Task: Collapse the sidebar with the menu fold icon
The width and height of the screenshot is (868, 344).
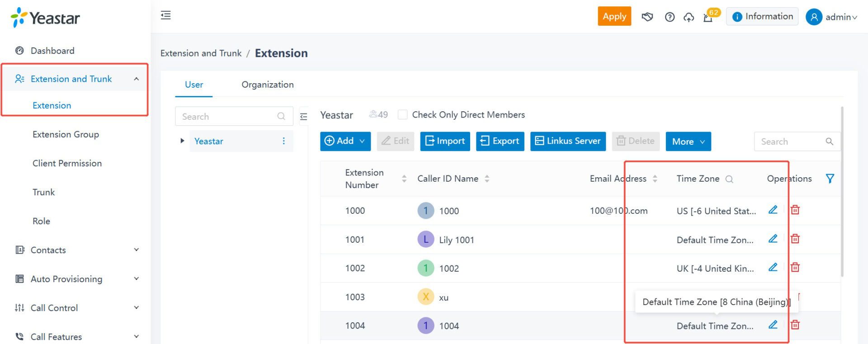Action: tap(166, 15)
